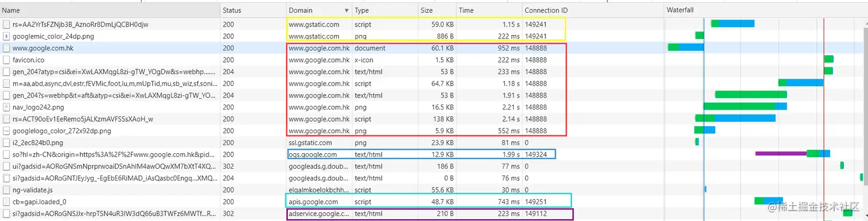Viewport: 868px width, 221px height.
Task: Click the 149251 connection ID cell
Action: tap(536, 201)
